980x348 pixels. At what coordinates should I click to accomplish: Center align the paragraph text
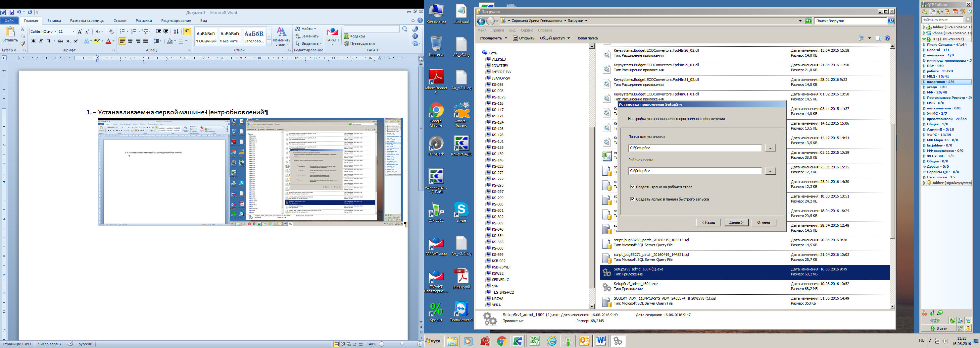[x=130, y=41]
